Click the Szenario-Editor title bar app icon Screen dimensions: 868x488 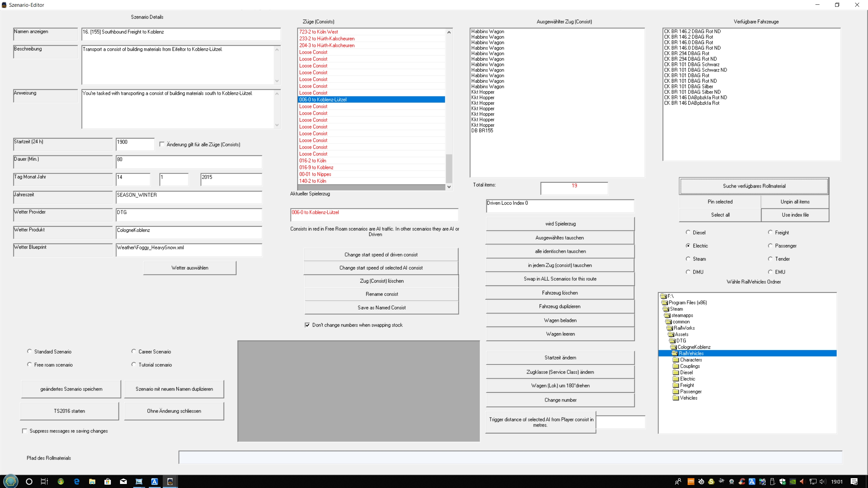(x=4, y=5)
